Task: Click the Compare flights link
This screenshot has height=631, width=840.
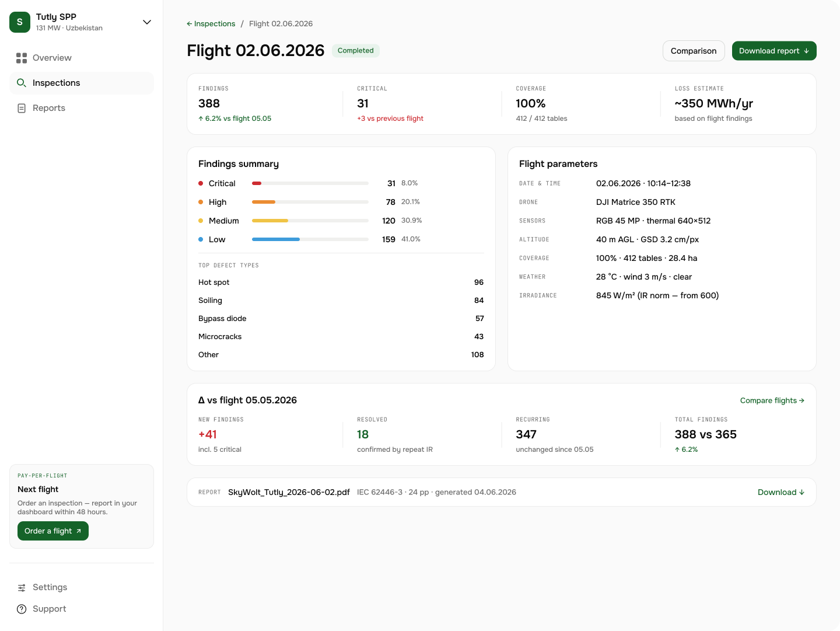Action: pyautogui.click(x=772, y=400)
